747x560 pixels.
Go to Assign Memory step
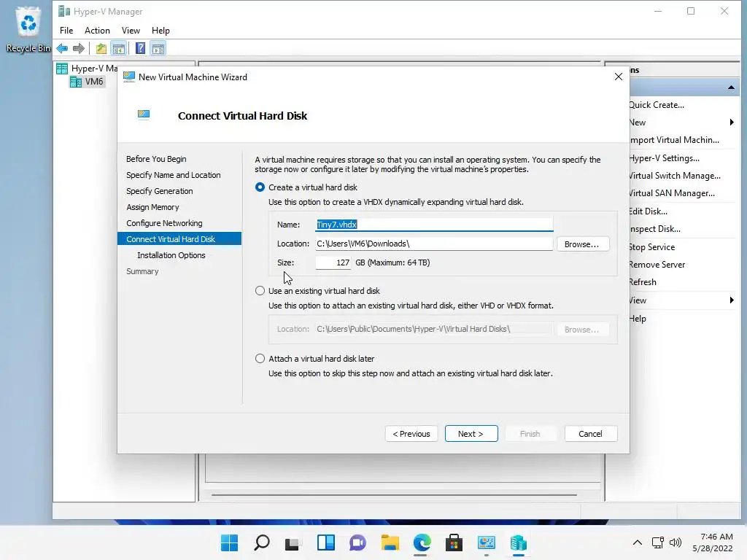pyautogui.click(x=152, y=207)
